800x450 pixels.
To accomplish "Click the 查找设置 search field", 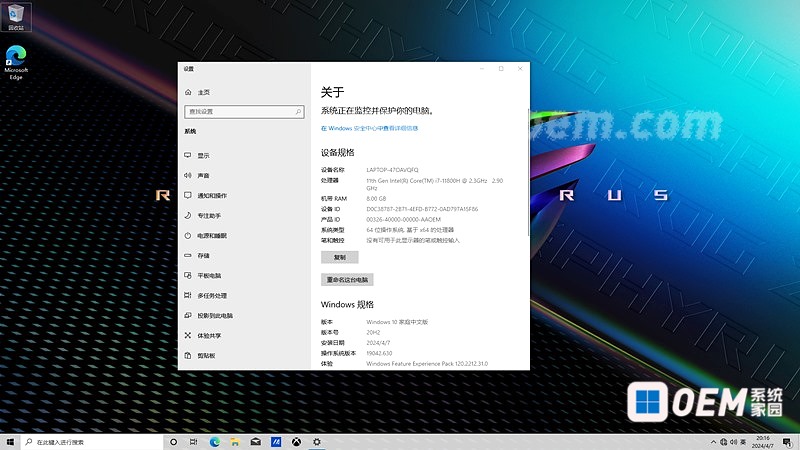I will point(244,112).
